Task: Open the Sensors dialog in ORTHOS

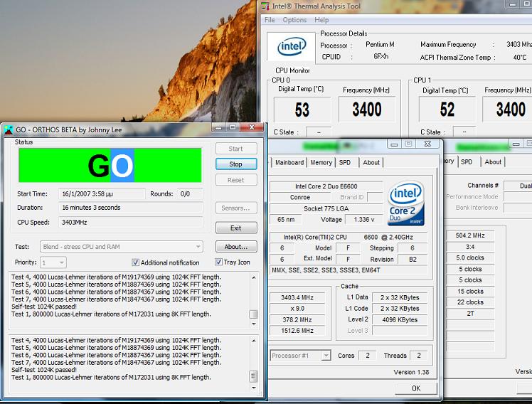Action: click(236, 208)
